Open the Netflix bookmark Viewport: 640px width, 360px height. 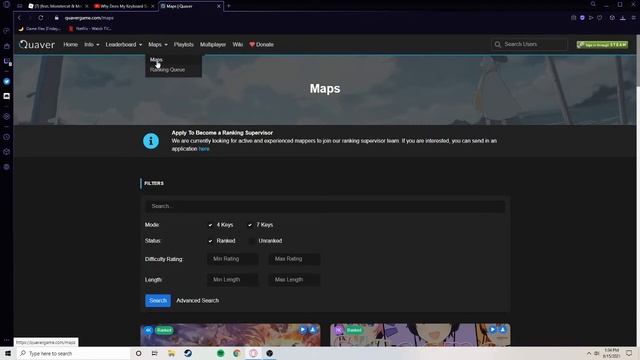tap(90, 29)
